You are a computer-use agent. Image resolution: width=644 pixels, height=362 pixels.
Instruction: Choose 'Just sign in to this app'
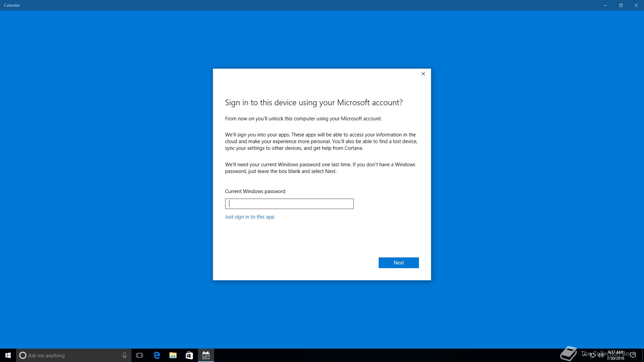pos(250,217)
